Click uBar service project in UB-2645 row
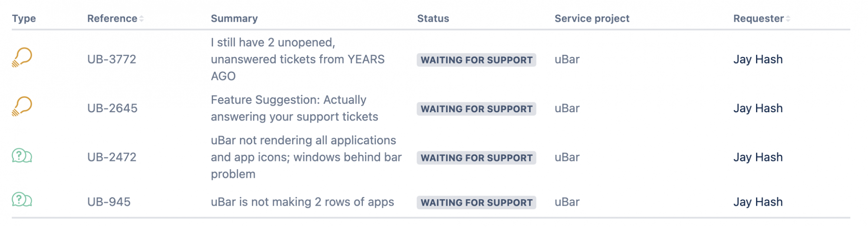Viewport: 868px width, 227px height. pyautogui.click(x=567, y=108)
